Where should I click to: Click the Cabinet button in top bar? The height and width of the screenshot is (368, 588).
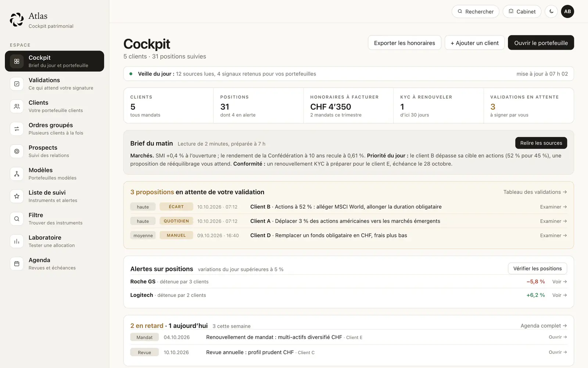point(522,11)
